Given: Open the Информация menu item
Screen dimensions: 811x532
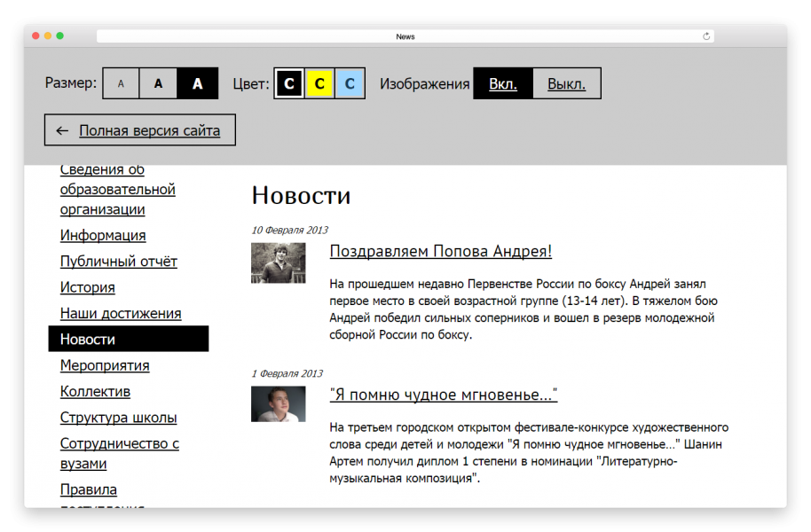Looking at the screenshot, I should [x=103, y=235].
